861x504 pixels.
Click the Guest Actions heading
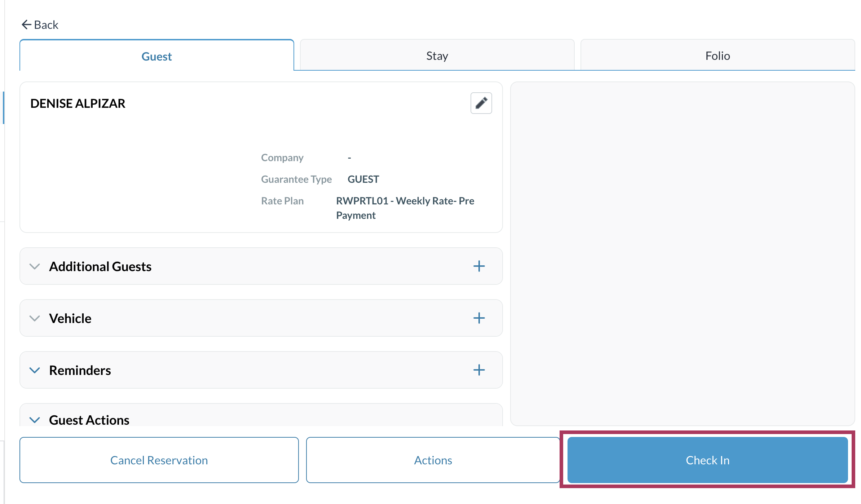pos(89,420)
